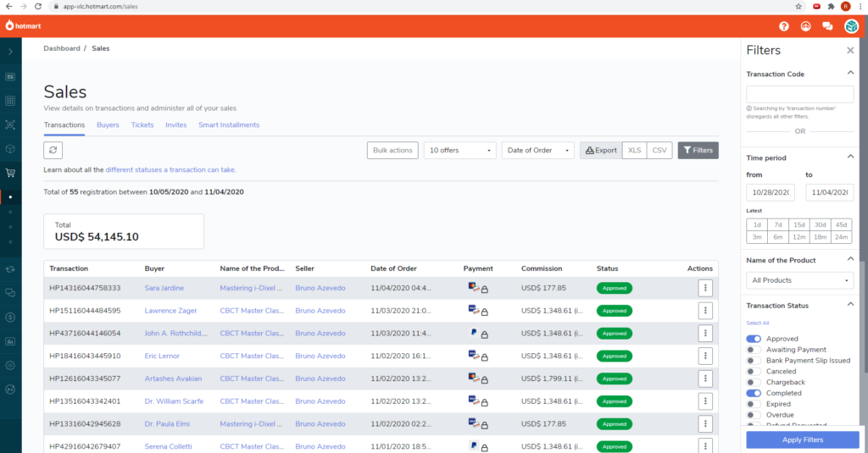Select the 12m latest period
This screenshot has width=868, height=453.
(798, 237)
